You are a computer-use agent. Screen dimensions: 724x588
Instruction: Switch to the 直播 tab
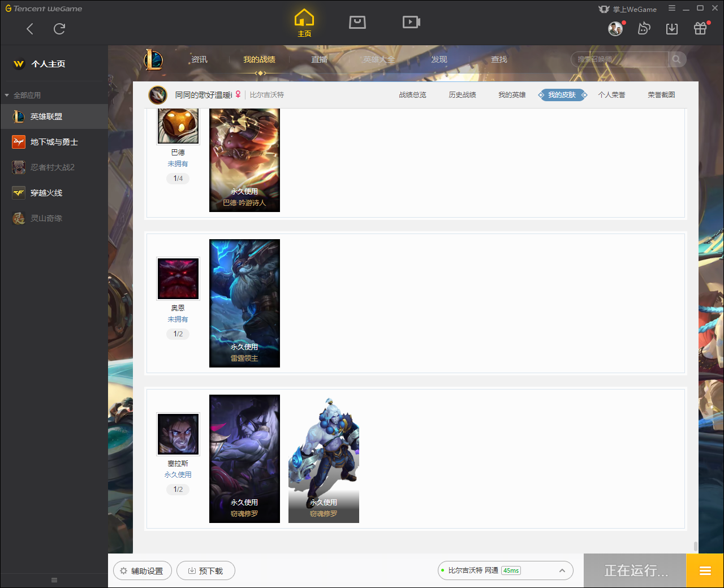click(x=319, y=59)
